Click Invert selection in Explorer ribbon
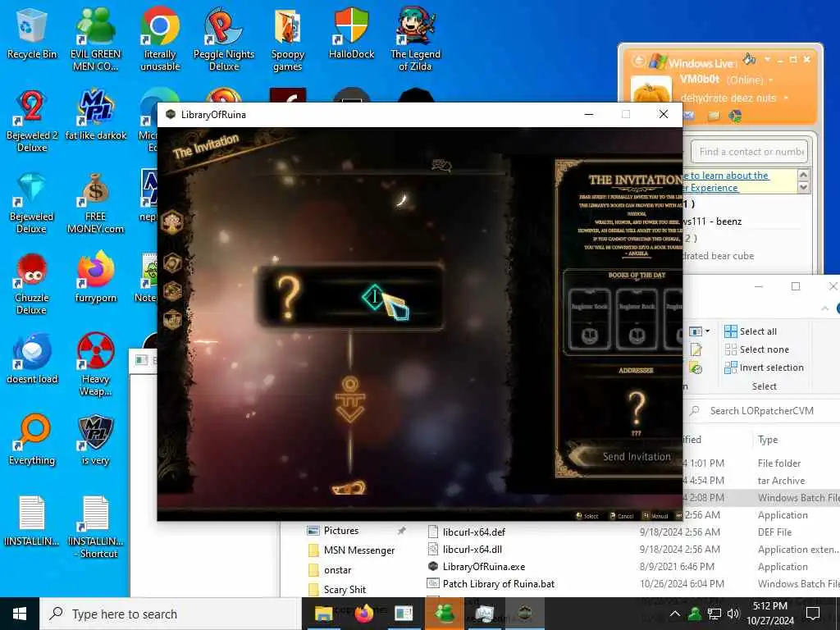 pos(764,367)
